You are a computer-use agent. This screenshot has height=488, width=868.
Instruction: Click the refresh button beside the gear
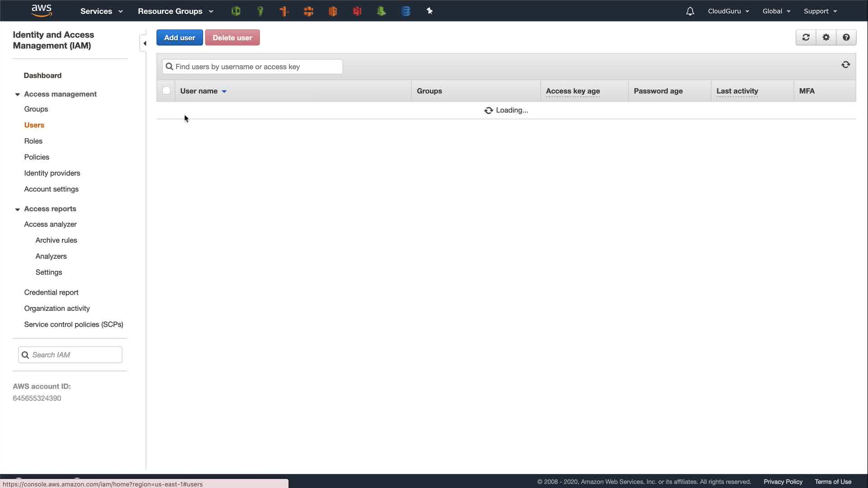coord(806,38)
